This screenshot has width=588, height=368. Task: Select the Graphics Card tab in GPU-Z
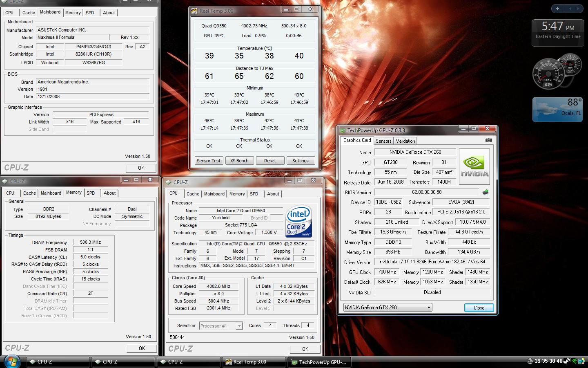coord(357,140)
